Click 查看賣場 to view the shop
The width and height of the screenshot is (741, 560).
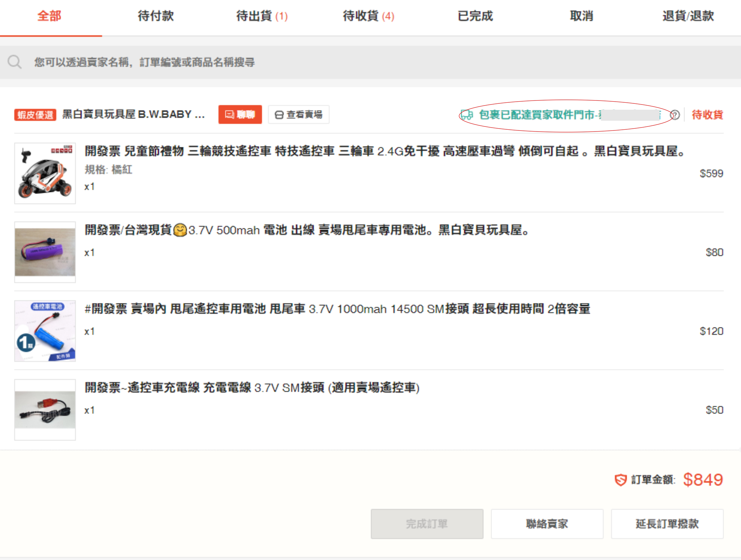coord(299,115)
